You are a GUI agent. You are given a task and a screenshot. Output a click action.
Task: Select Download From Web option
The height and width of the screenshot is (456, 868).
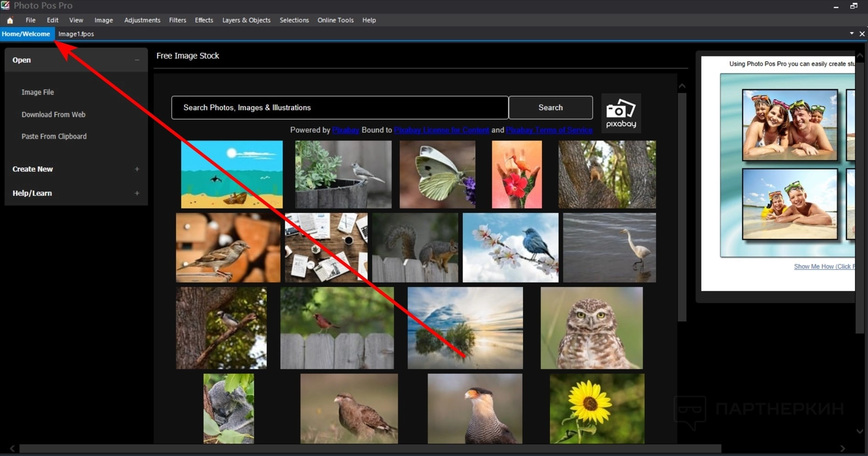pyautogui.click(x=53, y=114)
